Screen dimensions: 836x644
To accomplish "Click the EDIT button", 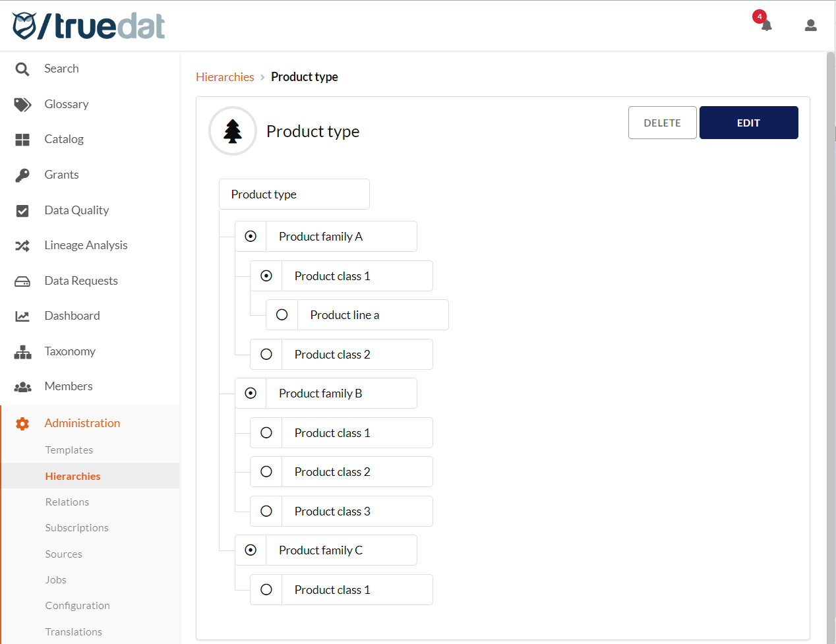I will pos(748,123).
